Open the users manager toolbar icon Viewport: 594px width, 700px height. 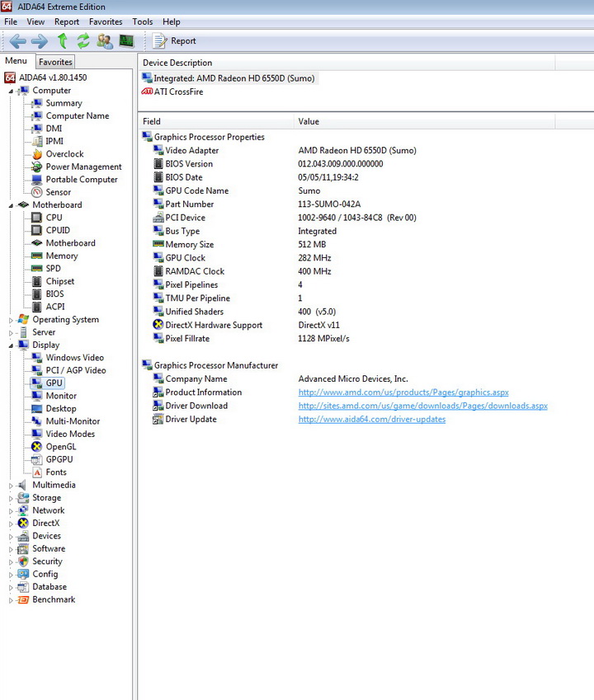coord(105,41)
